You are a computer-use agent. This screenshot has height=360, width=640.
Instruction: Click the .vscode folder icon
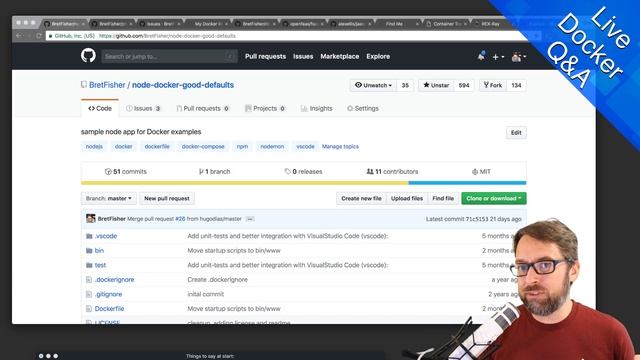[x=89, y=236]
